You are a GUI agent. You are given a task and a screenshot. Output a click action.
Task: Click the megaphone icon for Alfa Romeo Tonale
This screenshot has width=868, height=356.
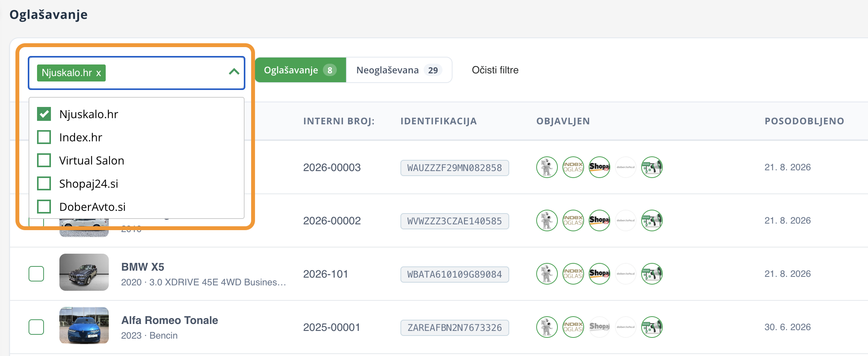(x=652, y=327)
